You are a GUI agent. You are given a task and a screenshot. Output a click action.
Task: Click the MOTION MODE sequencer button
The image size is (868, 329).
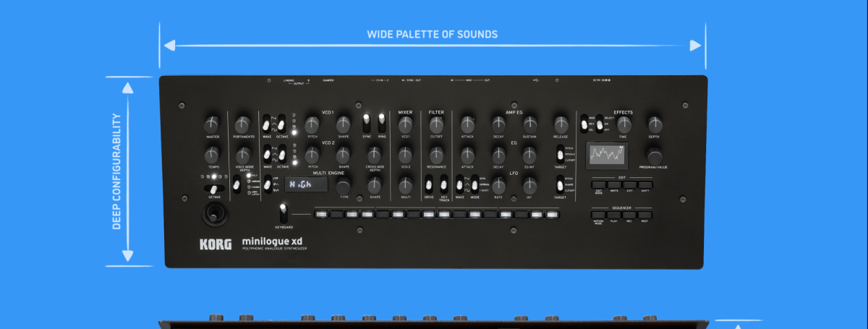click(598, 215)
